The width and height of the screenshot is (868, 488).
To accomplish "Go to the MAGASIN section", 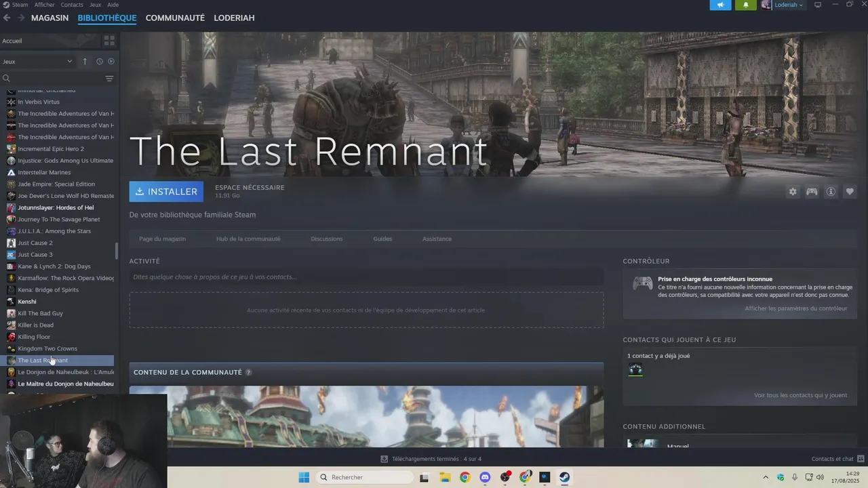I will (50, 18).
